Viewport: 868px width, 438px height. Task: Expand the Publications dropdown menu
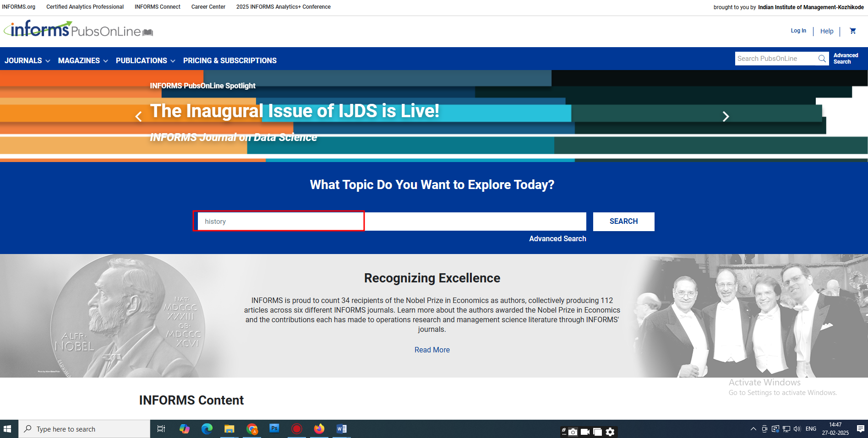[x=145, y=60]
